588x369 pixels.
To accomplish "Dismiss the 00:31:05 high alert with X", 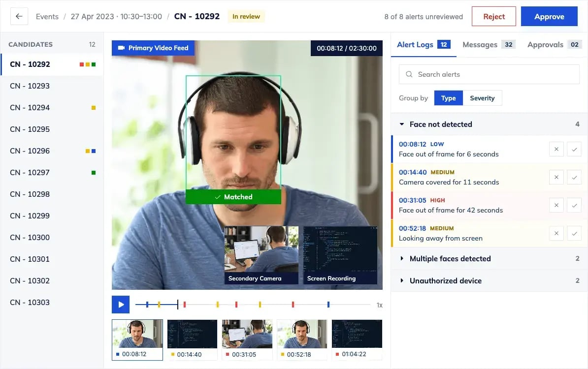I will pos(556,205).
